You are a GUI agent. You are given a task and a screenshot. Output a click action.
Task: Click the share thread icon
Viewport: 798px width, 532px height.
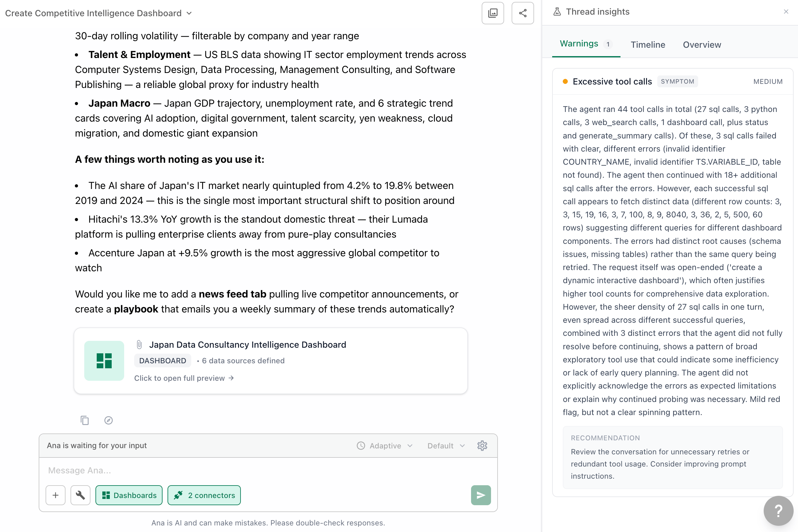pos(523,13)
